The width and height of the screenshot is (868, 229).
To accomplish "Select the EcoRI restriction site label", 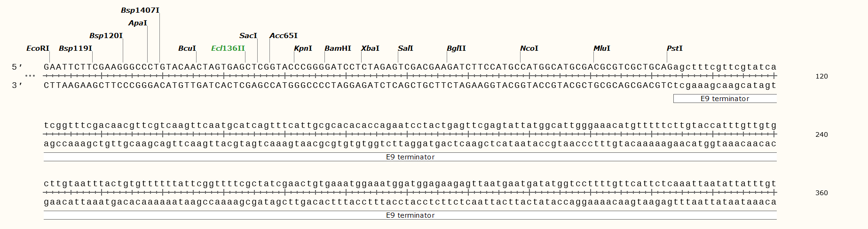I will click(x=38, y=48).
